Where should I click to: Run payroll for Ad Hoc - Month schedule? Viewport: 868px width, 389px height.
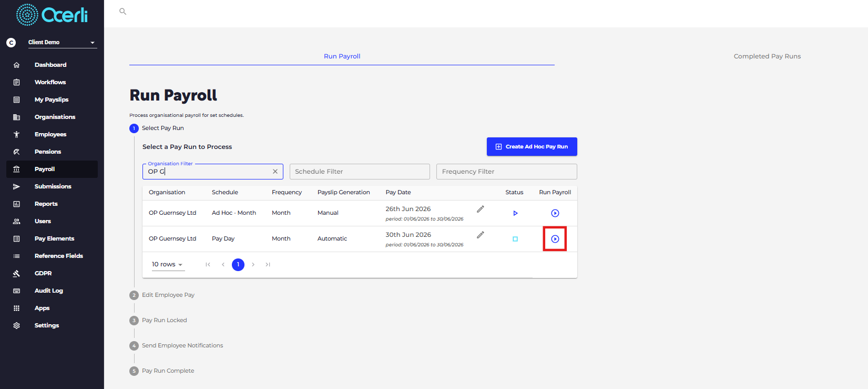(x=555, y=213)
